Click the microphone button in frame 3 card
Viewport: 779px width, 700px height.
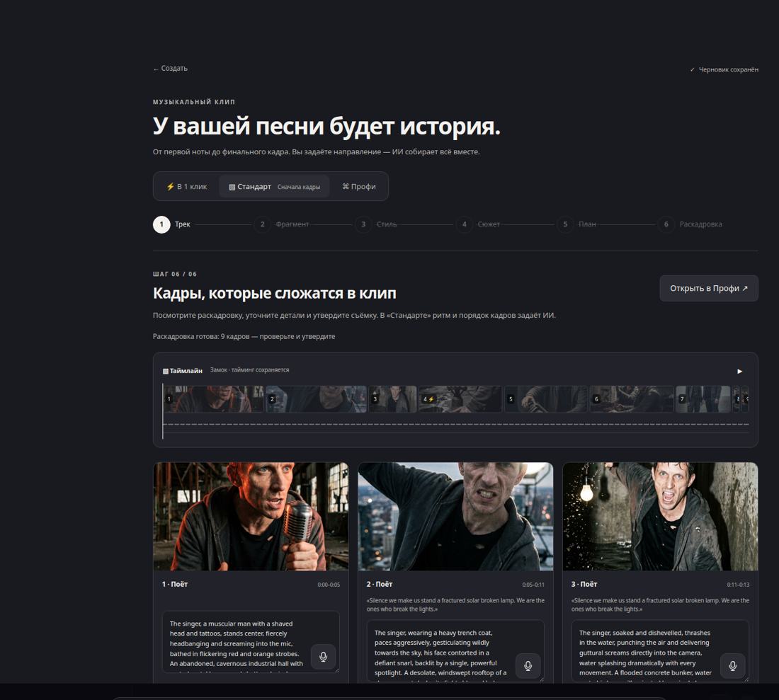tap(733, 666)
